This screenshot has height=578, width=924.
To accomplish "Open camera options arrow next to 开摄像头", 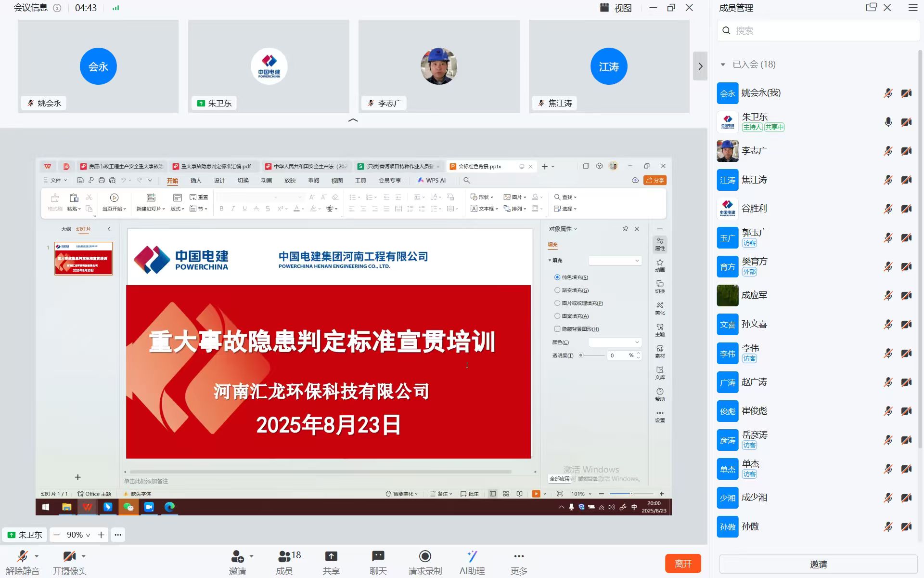I will point(84,556).
